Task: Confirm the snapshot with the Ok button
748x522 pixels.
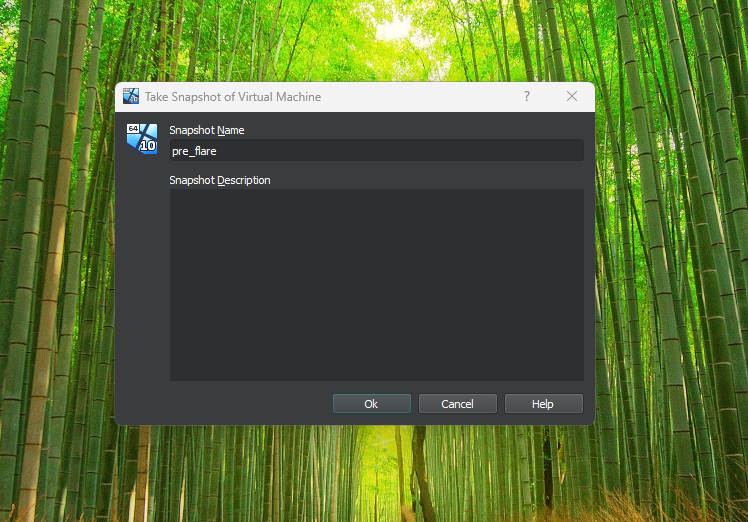Action: click(371, 404)
